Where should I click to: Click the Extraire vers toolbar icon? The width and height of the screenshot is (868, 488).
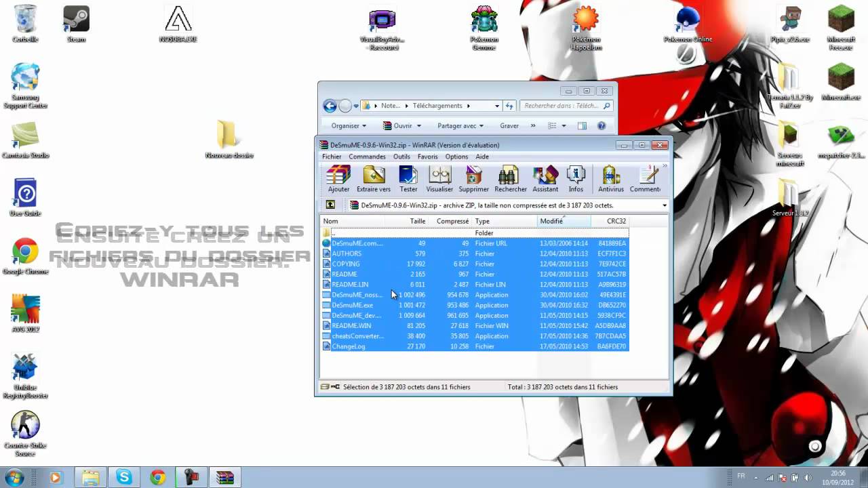374,179
